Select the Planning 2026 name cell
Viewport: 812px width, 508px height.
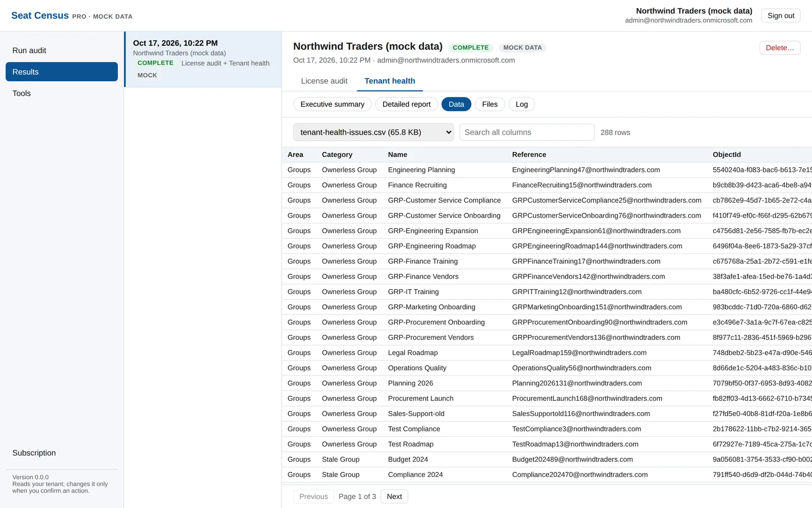tap(411, 383)
